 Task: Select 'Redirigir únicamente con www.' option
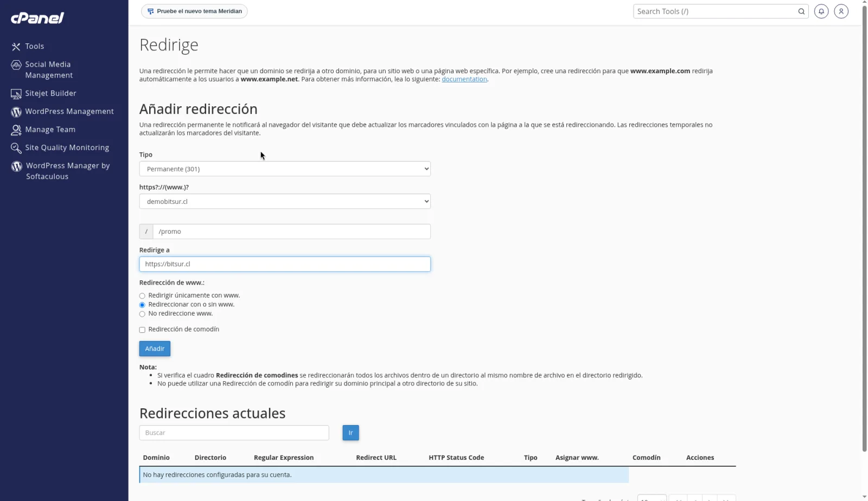click(142, 296)
